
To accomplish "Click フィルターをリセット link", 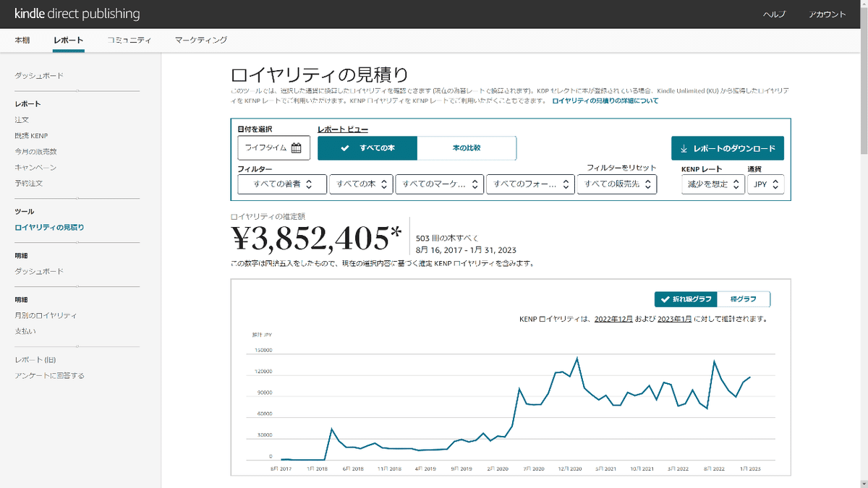I will tap(621, 168).
